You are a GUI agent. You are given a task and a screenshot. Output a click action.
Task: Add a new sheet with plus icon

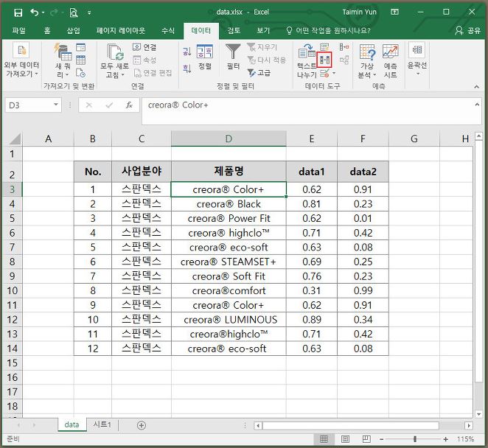click(x=142, y=425)
